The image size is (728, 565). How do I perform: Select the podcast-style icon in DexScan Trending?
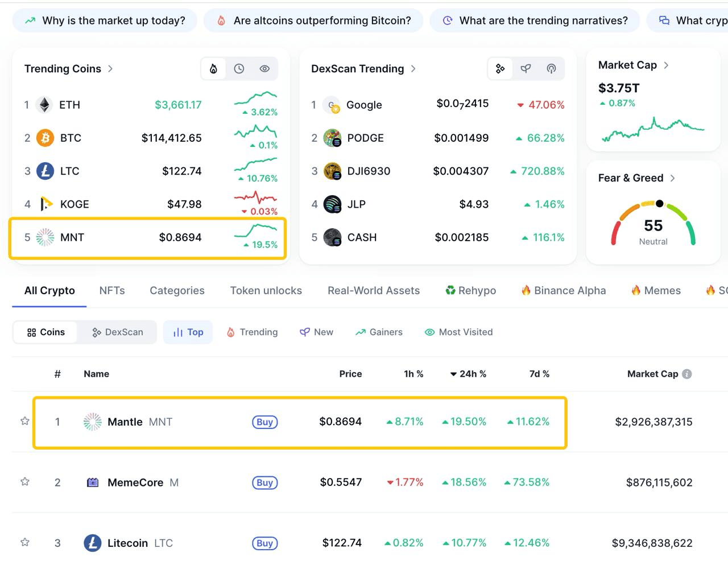(551, 69)
